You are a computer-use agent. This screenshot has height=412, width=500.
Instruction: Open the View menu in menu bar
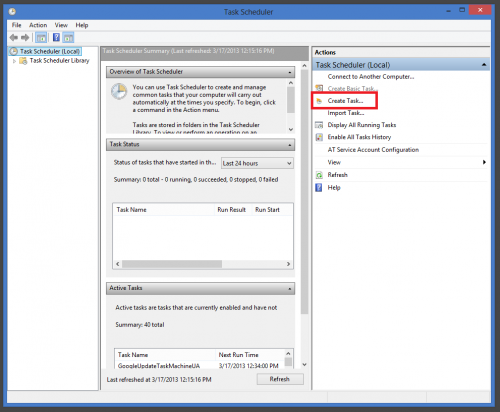(61, 25)
